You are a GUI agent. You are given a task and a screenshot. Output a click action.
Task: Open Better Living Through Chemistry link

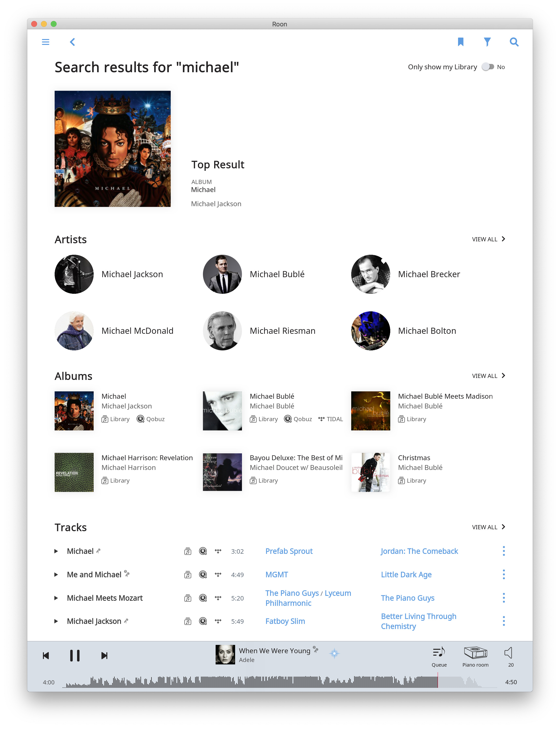(418, 621)
